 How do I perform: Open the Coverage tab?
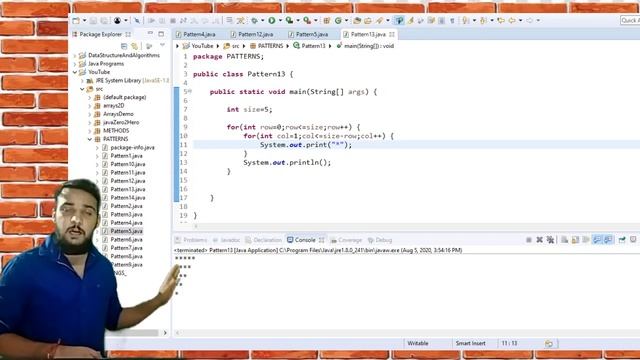point(347,240)
